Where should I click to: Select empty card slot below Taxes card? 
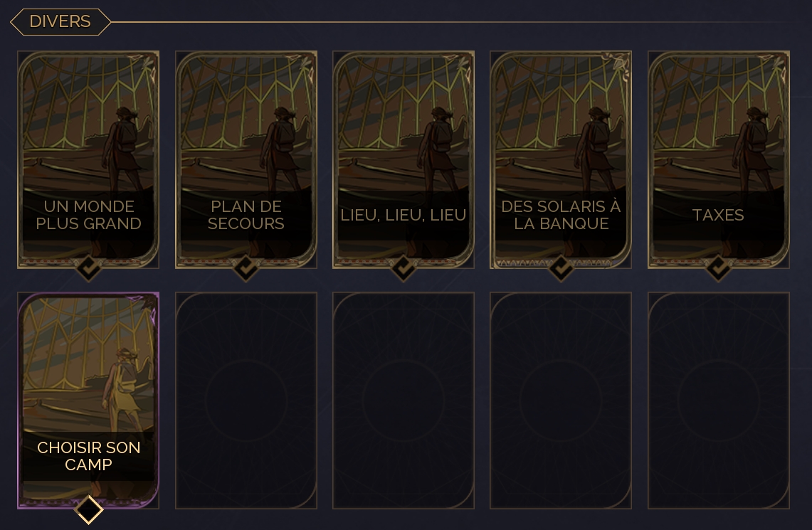719,401
